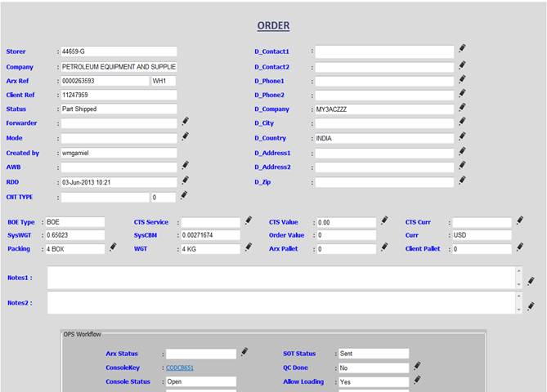Click the WGT field 4 KG
Screen dimensions: 547x392
[210, 249]
